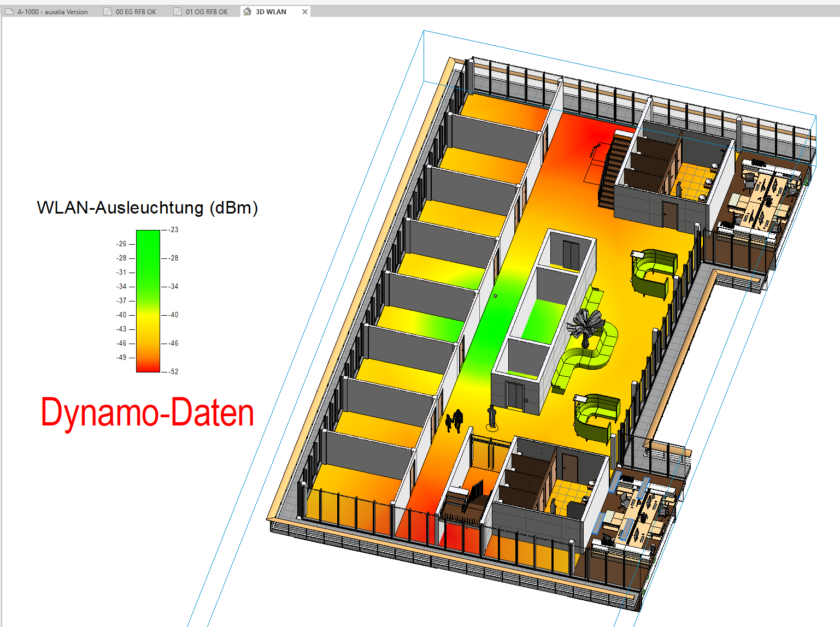
Task: Click the house icon on 3D WLAN tab
Action: tap(248, 11)
